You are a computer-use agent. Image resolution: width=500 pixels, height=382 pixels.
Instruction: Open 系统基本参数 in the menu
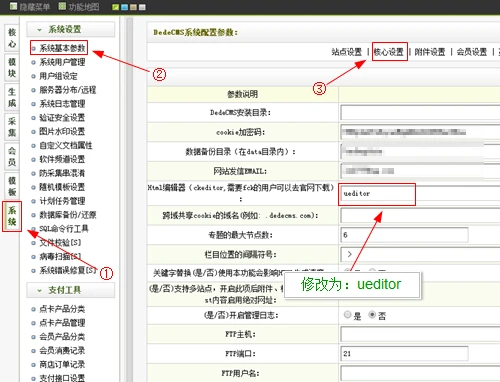pyautogui.click(x=62, y=48)
